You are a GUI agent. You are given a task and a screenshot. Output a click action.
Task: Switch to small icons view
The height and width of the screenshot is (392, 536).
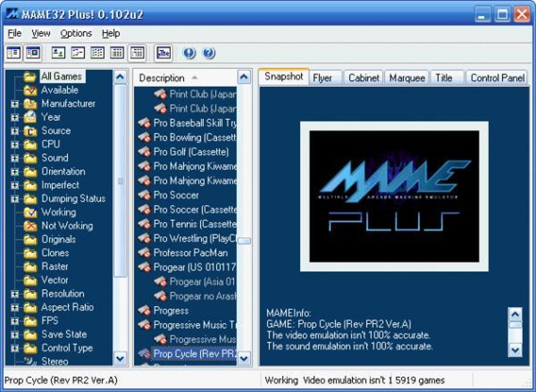(x=78, y=53)
